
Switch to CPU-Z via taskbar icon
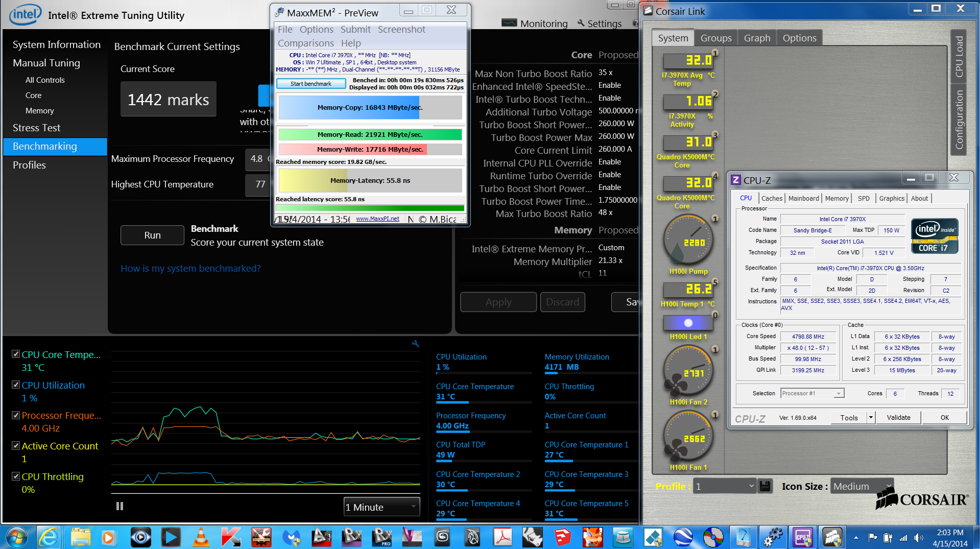[803, 537]
